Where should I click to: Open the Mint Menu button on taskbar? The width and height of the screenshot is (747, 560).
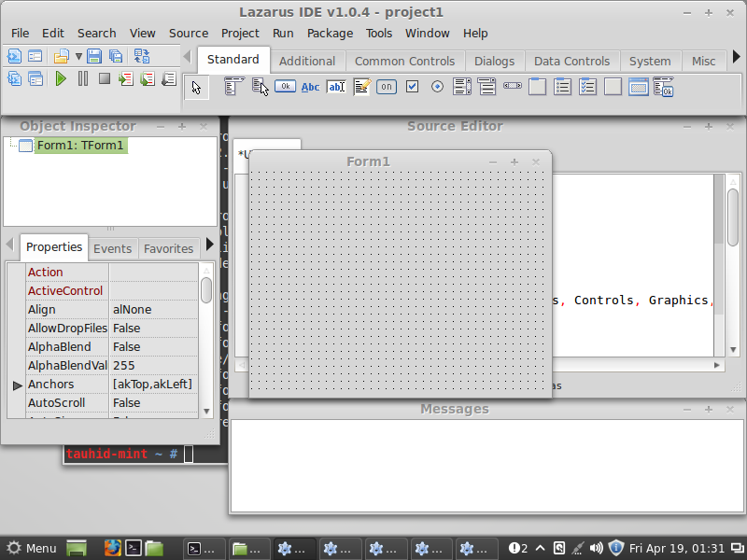[32, 548]
